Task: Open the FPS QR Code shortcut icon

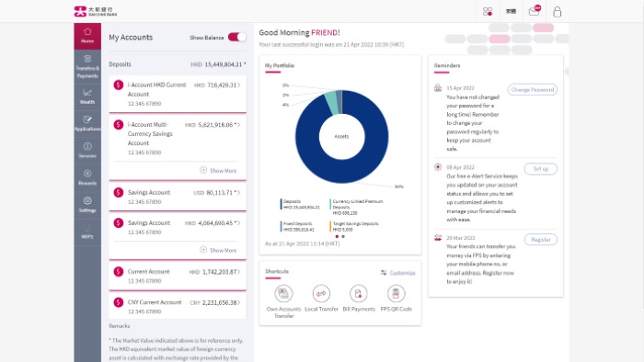Action: (x=396, y=293)
